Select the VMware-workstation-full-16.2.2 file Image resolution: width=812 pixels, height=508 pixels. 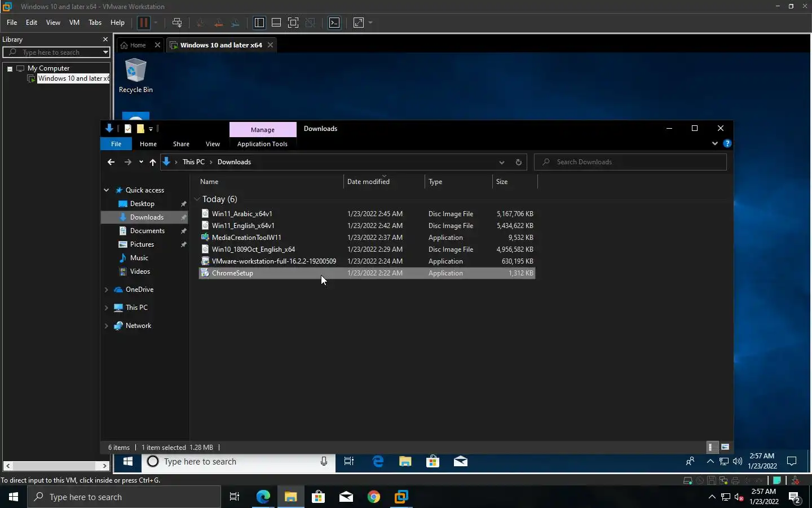point(367,261)
